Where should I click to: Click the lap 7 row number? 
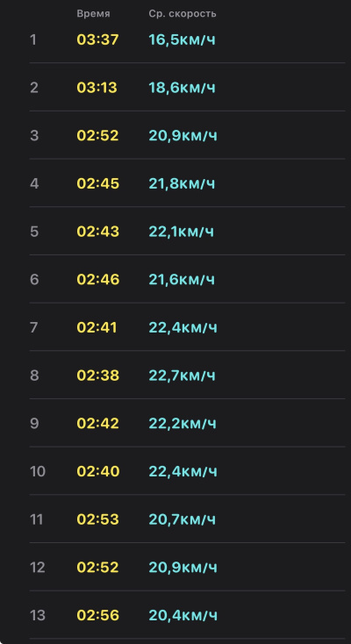click(33, 327)
